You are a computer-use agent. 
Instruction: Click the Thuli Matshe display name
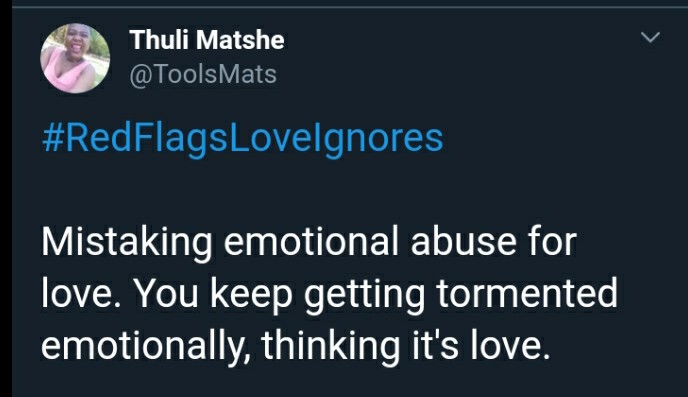point(207,40)
